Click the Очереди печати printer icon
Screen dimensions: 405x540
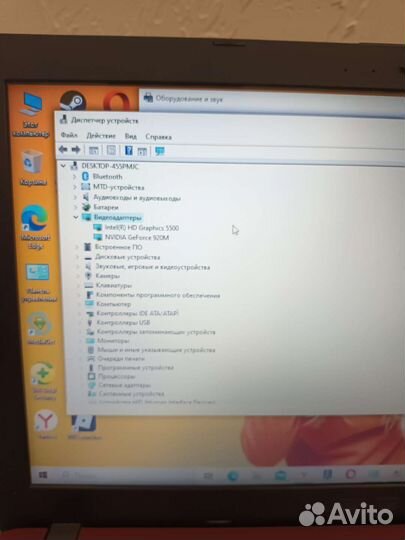tap(91, 359)
